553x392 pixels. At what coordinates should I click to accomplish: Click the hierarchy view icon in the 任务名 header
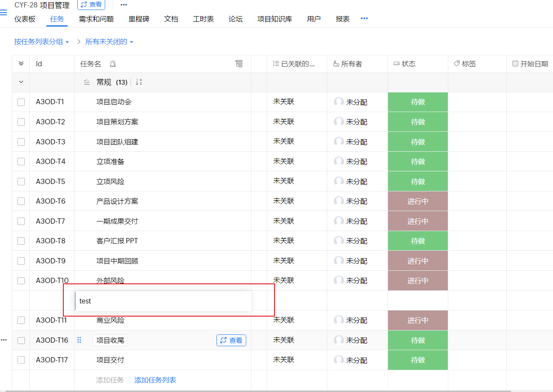click(239, 64)
